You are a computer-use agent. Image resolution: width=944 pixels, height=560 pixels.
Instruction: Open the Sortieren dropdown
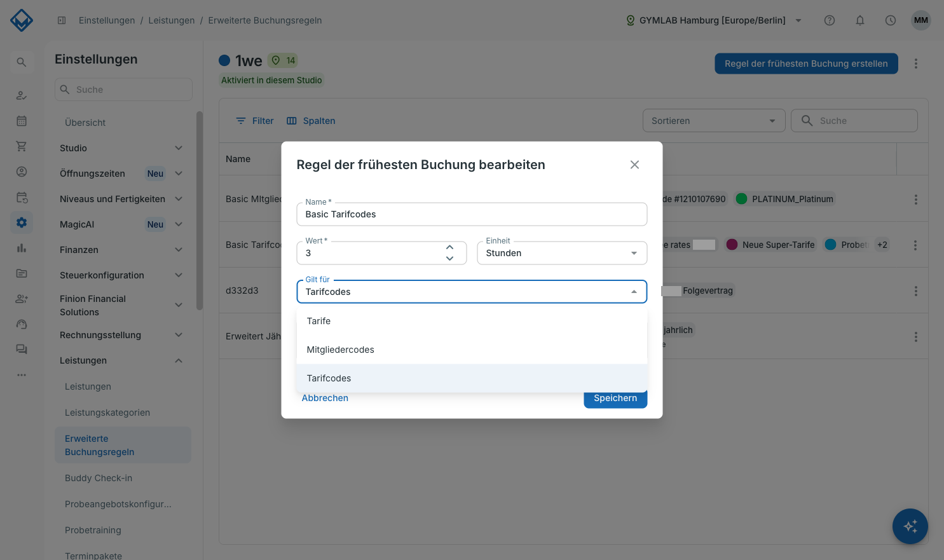[x=714, y=121]
